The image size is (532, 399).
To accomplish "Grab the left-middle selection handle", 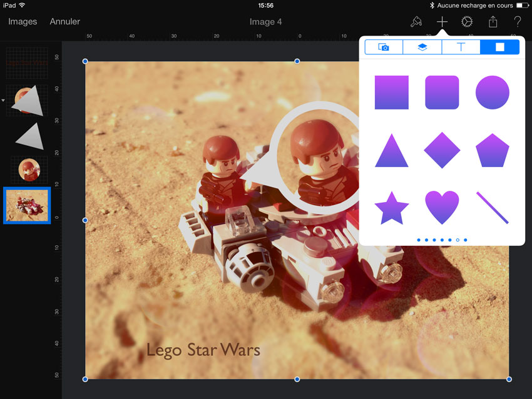I will 85,220.
